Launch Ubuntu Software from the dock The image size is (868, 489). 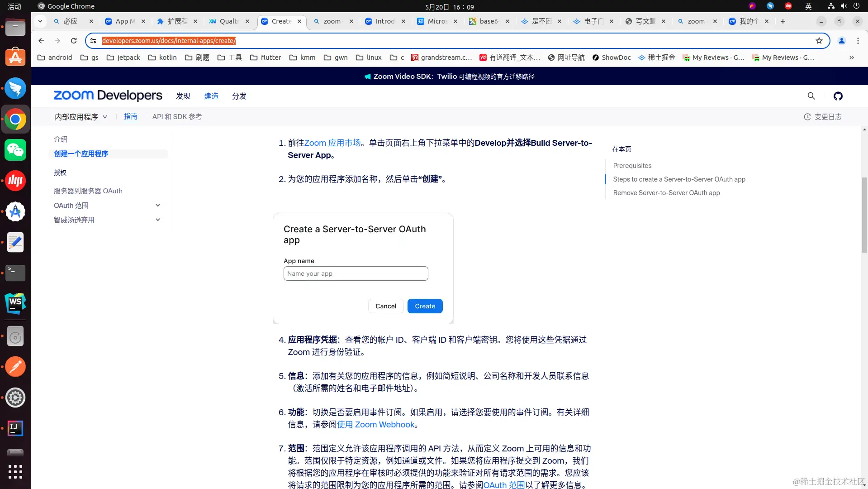point(15,58)
